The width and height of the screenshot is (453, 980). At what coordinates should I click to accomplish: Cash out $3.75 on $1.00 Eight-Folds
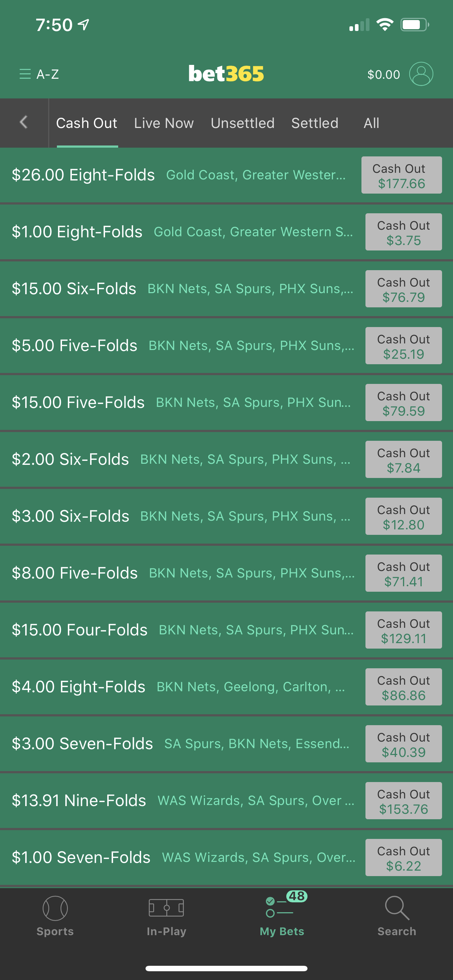point(403,232)
